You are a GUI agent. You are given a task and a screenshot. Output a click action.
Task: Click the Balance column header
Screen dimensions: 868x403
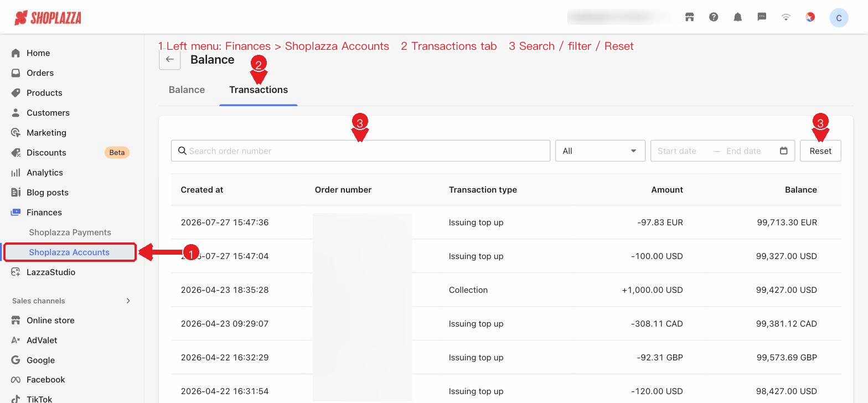tap(801, 189)
